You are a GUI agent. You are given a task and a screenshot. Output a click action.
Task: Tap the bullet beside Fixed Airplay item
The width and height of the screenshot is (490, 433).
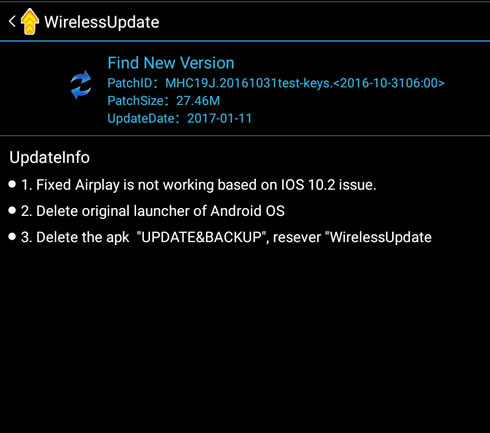click(12, 184)
